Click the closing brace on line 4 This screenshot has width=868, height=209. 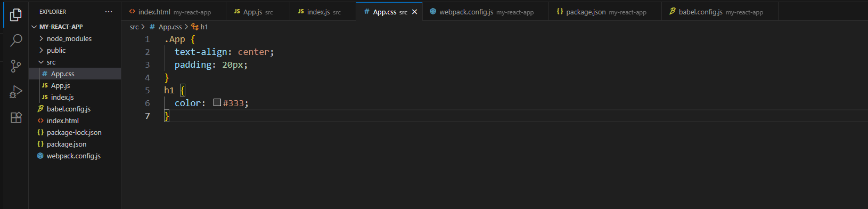click(x=167, y=78)
